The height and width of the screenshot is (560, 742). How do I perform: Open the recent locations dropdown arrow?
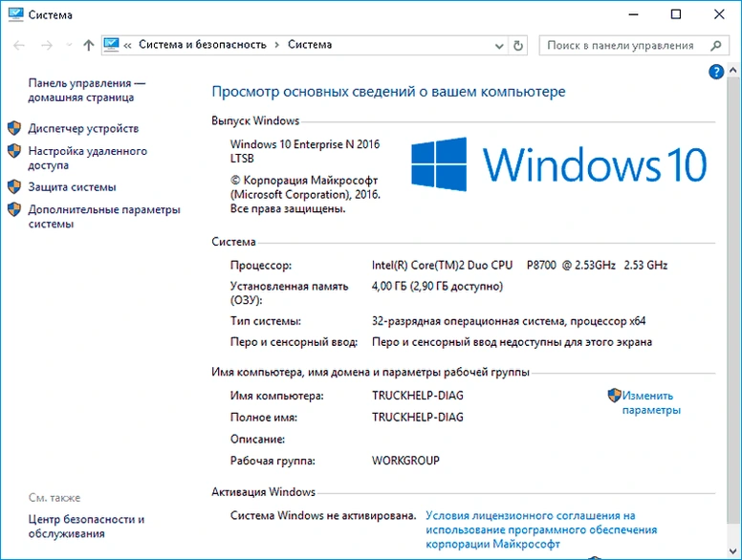(x=69, y=46)
